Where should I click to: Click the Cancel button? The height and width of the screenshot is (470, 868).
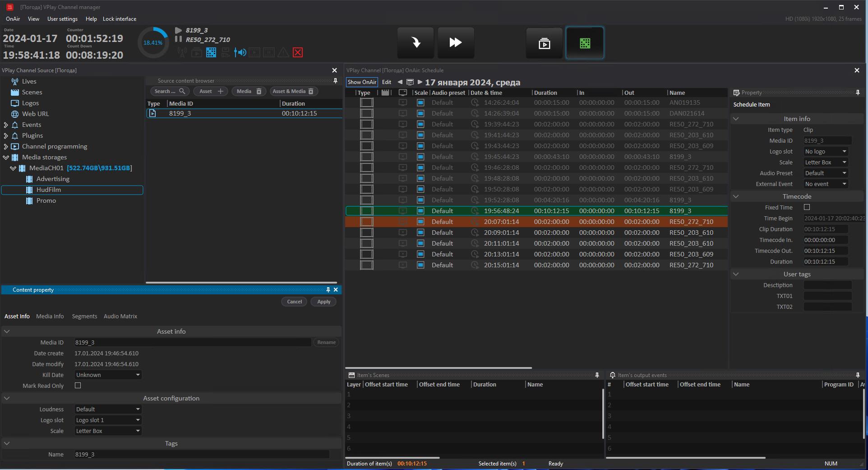click(294, 302)
